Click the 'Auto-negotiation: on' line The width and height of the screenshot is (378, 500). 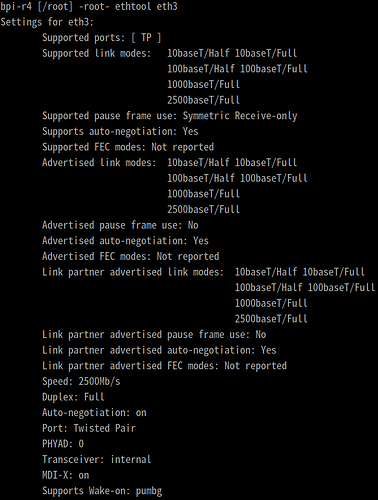[94, 413]
